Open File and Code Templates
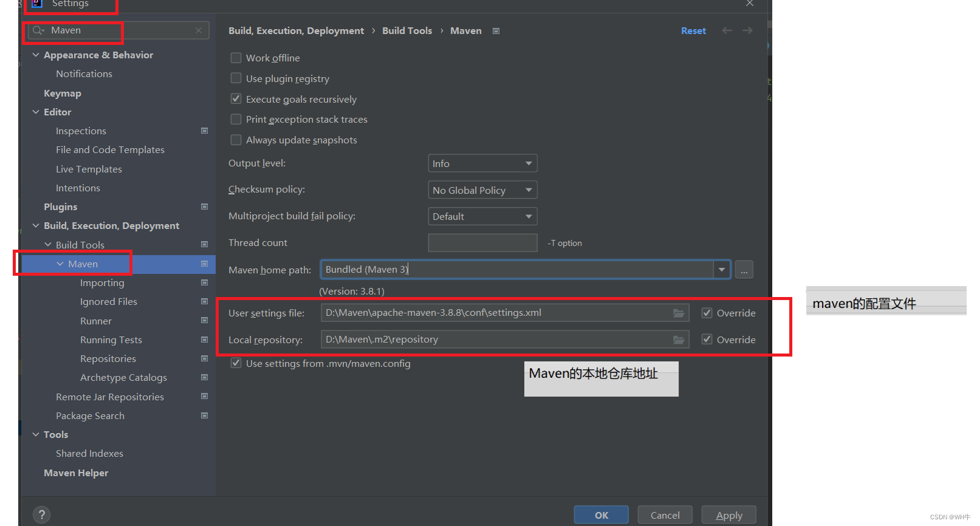This screenshot has width=980, height=526. click(x=110, y=150)
